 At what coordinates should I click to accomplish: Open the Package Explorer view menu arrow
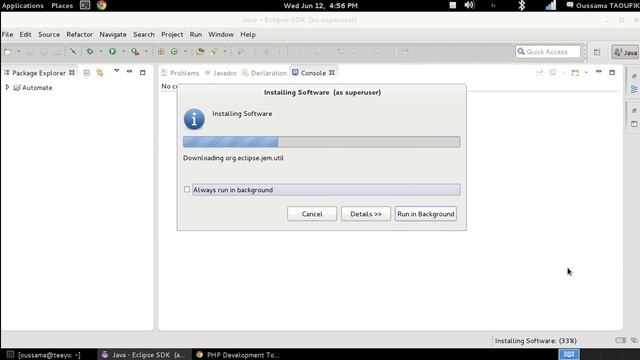click(116, 71)
